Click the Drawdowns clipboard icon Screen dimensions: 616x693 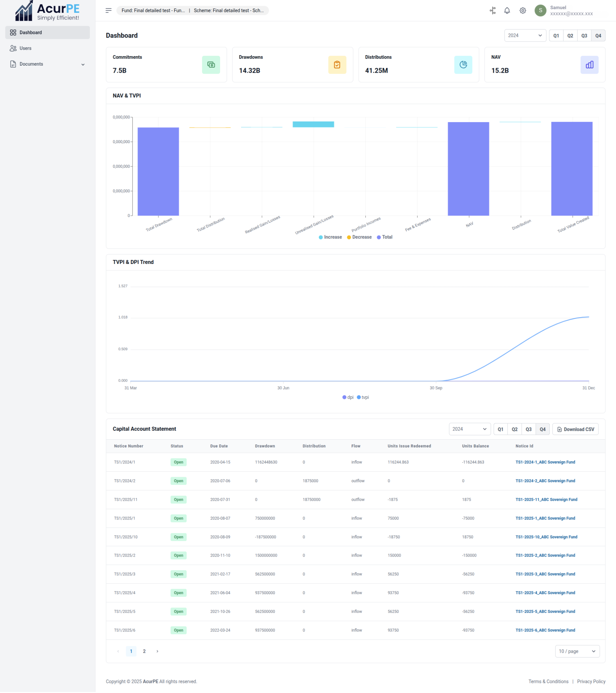tap(337, 65)
